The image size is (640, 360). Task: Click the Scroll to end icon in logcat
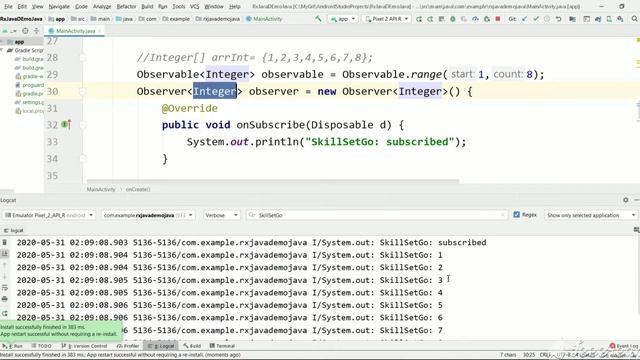(4, 254)
